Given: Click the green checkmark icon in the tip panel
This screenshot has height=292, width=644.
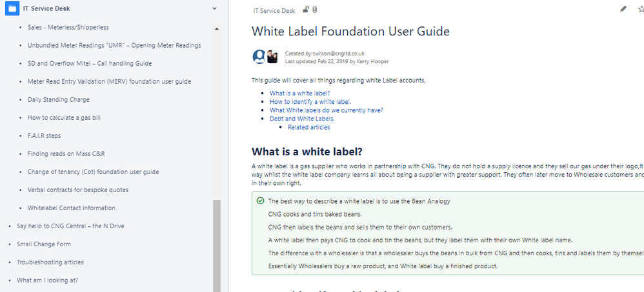Looking at the screenshot, I should (x=260, y=200).
